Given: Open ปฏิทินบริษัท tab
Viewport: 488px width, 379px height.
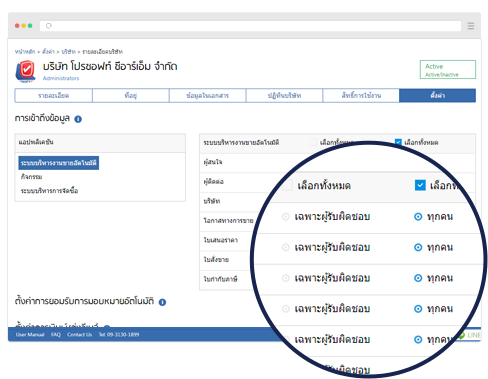Looking at the screenshot, I should [284, 96].
